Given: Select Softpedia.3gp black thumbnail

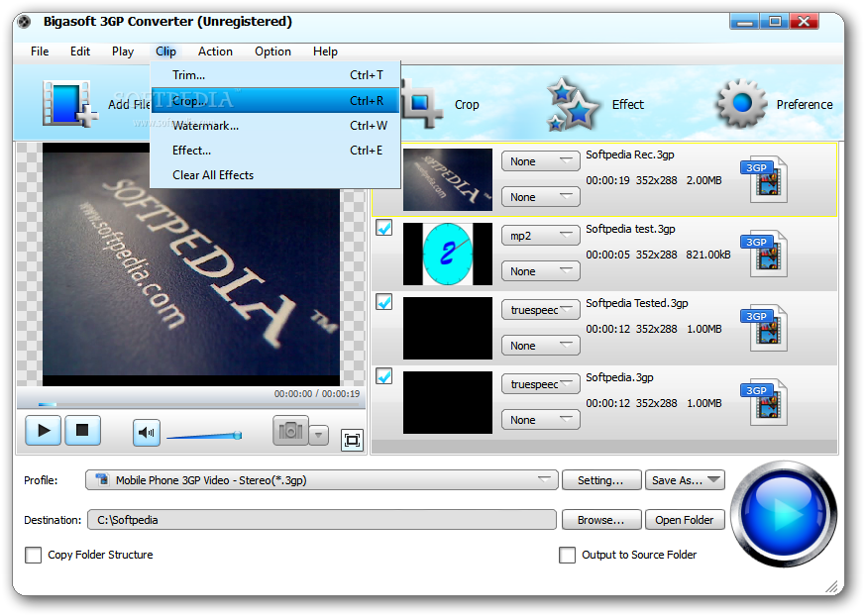Looking at the screenshot, I should [x=448, y=402].
